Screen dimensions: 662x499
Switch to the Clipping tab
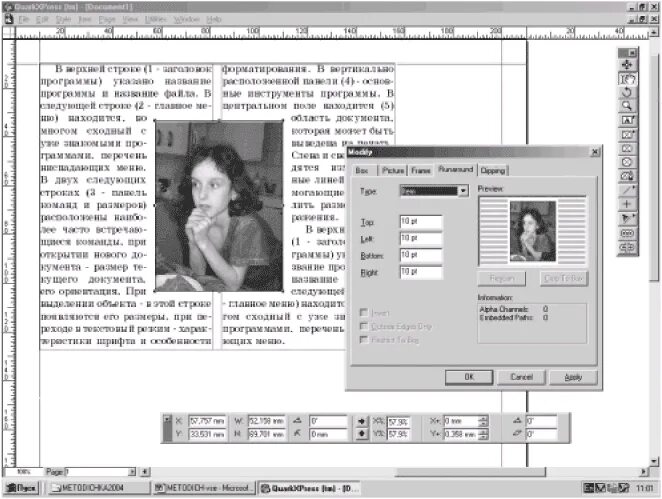493,170
